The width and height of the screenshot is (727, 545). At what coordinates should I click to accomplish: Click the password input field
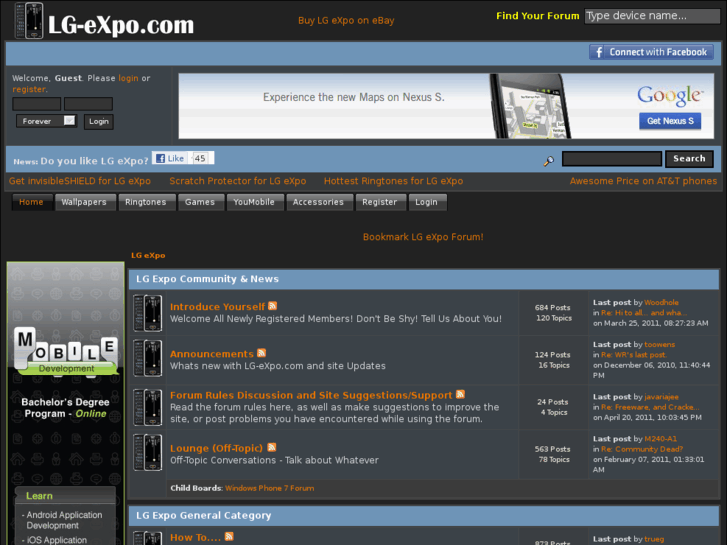pyautogui.click(x=88, y=103)
